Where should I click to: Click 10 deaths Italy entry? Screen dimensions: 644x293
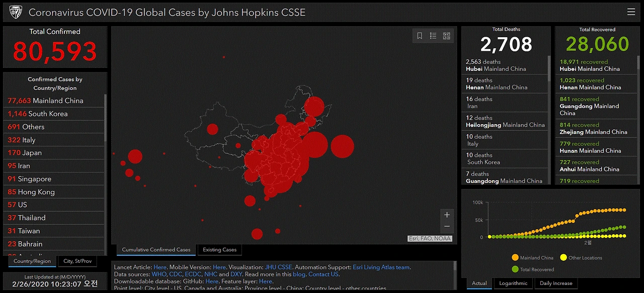tap(505, 140)
